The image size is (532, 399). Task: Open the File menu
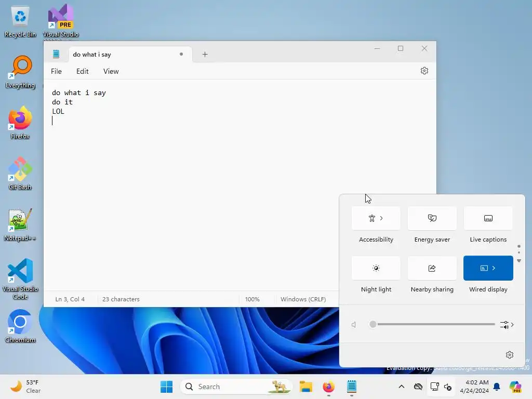click(56, 71)
